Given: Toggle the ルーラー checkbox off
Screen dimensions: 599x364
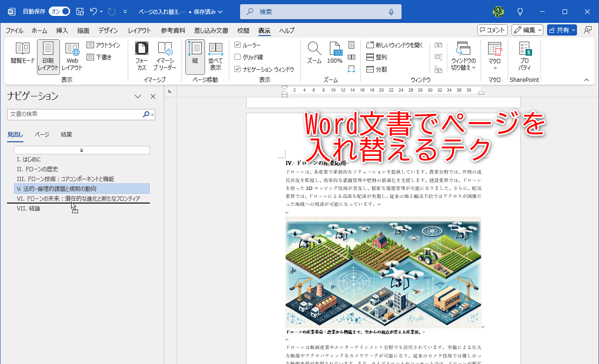Looking at the screenshot, I should coord(238,44).
